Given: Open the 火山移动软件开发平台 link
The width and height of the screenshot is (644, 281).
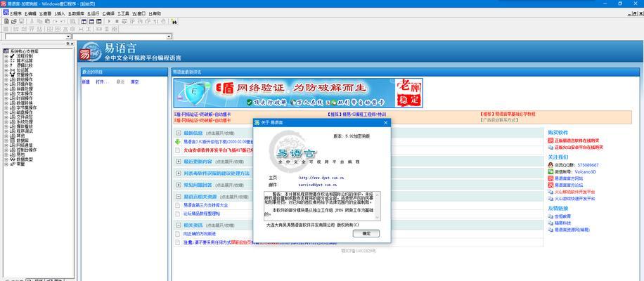Looking at the screenshot, I should (x=574, y=192).
